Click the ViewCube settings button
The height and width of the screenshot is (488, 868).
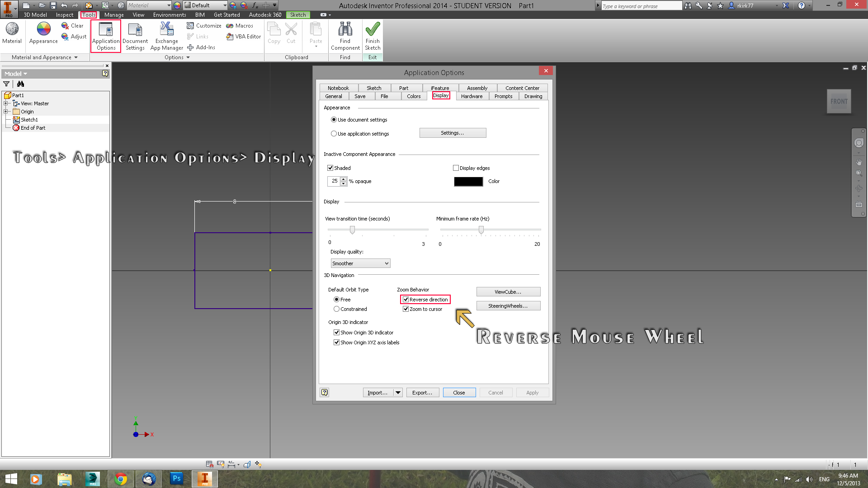click(507, 291)
